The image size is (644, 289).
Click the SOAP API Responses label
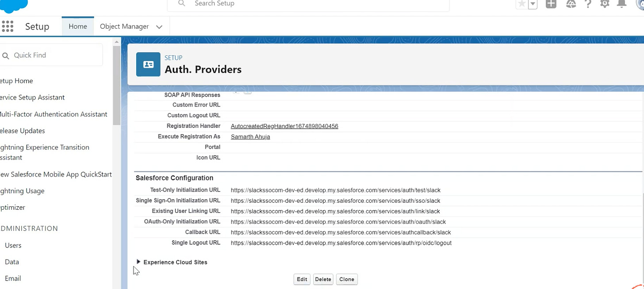(x=192, y=95)
